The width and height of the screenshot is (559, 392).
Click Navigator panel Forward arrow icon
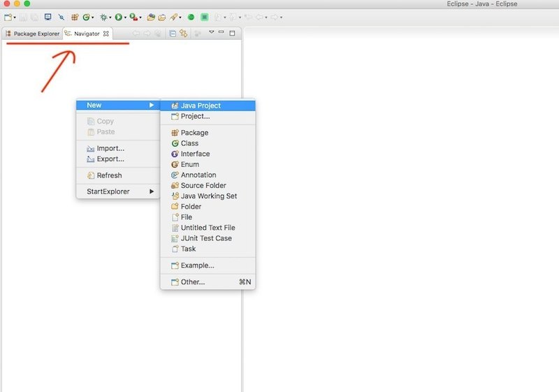click(147, 34)
